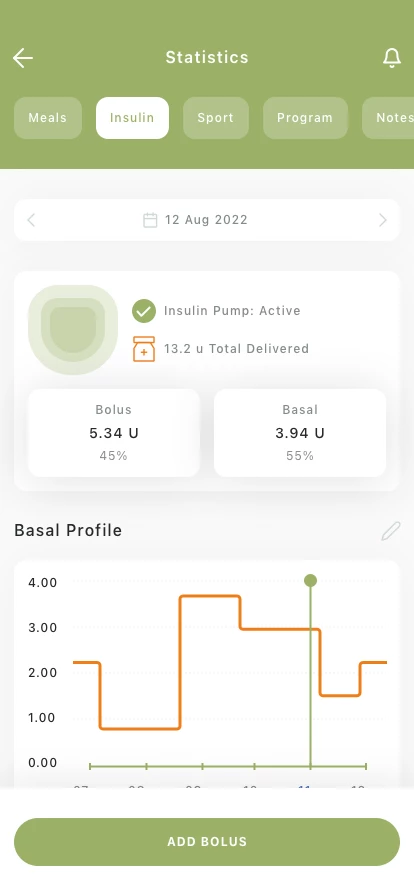Tap the orange basal profile line
The width and height of the screenshot is (414, 896).
[210, 597]
